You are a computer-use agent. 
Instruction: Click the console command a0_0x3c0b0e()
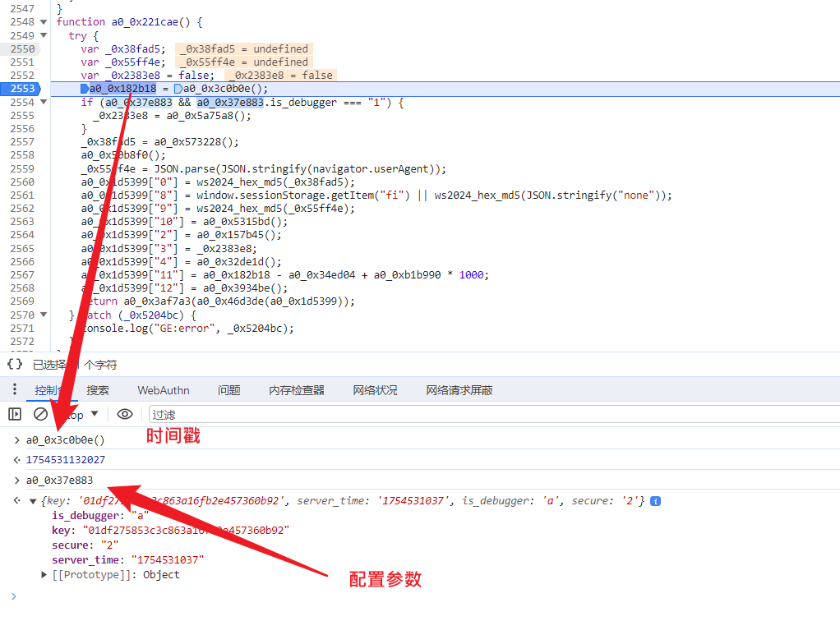tap(66, 440)
